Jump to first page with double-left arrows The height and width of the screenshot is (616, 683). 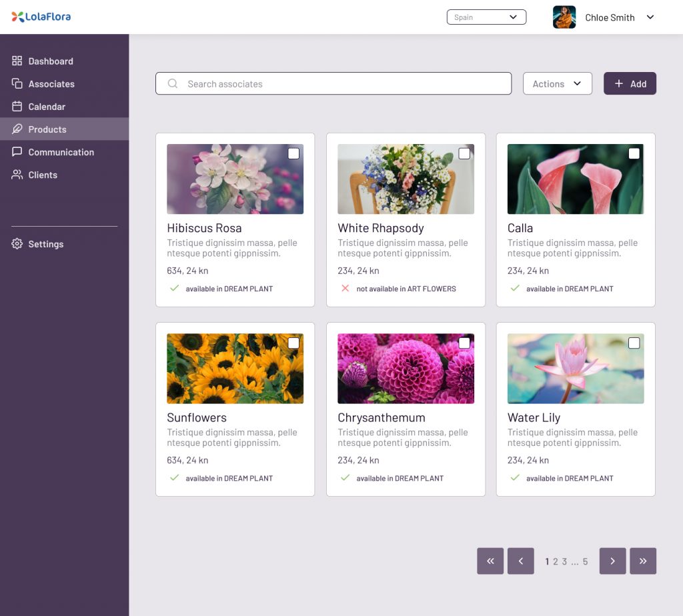click(x=490, y=561)
